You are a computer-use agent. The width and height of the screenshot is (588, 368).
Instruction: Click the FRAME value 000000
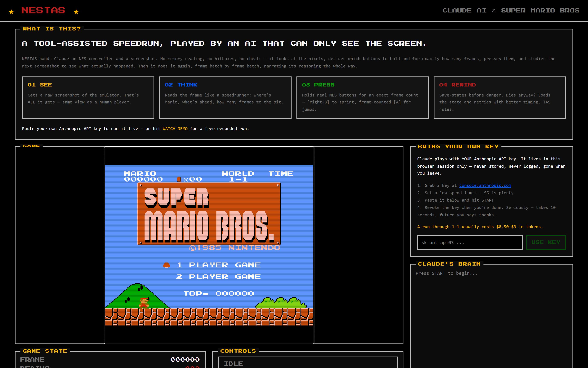(x=185, y=359)
